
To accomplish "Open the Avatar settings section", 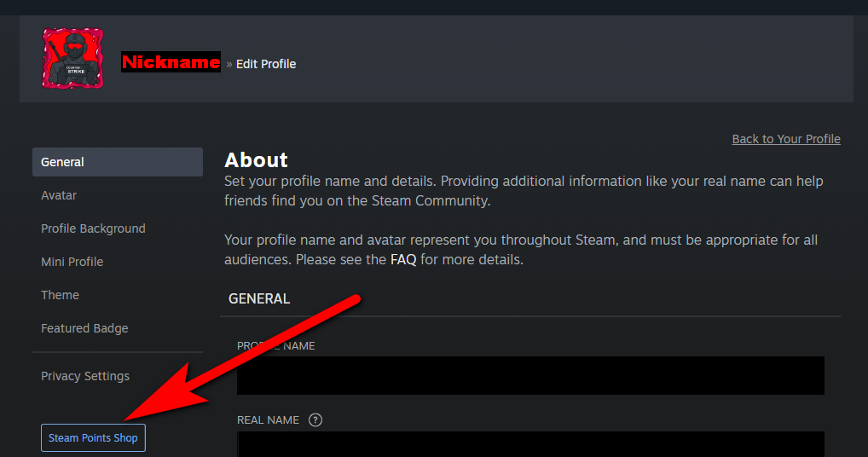I will pos(59,195).
